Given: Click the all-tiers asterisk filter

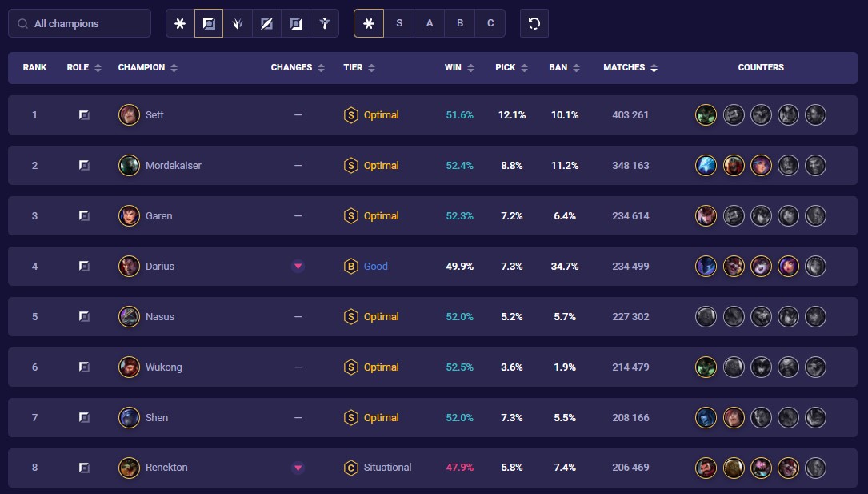Looking at the screenshot, I should coord(369,23).
